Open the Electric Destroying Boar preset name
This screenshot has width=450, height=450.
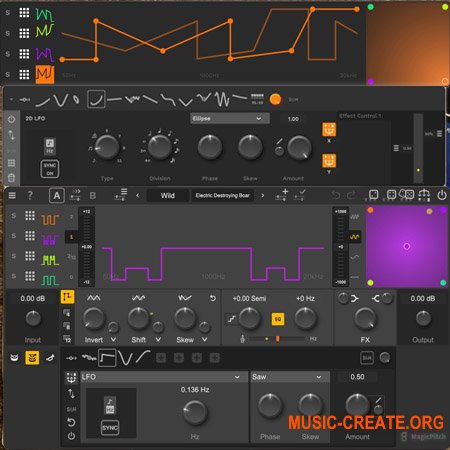click(223, 196)
